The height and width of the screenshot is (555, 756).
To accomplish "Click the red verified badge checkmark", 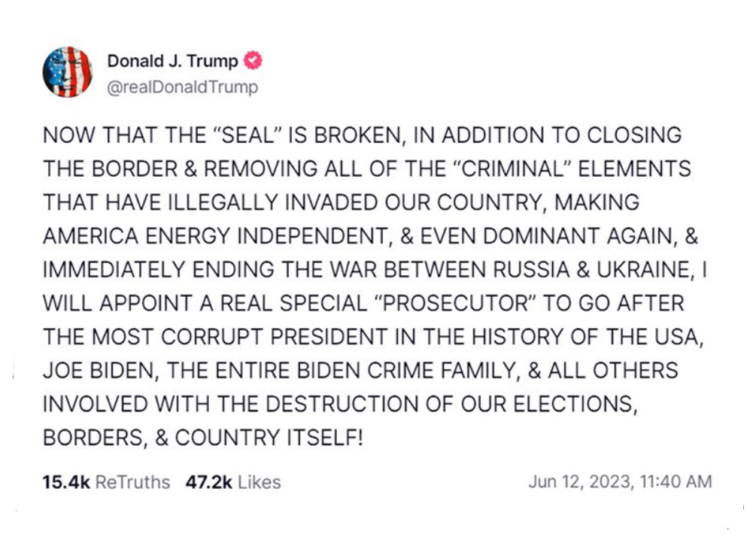I will [253, 61].
